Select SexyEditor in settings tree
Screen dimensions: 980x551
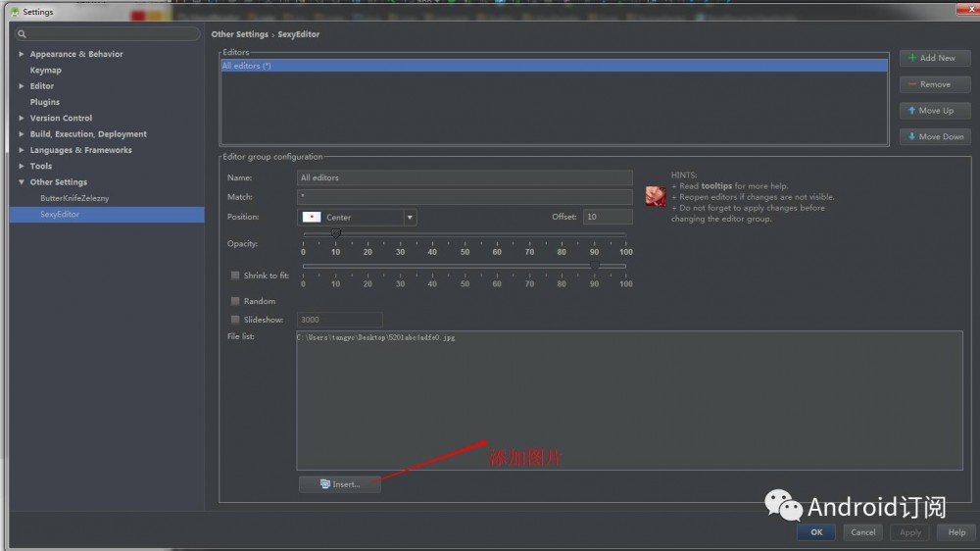point(107,214)
